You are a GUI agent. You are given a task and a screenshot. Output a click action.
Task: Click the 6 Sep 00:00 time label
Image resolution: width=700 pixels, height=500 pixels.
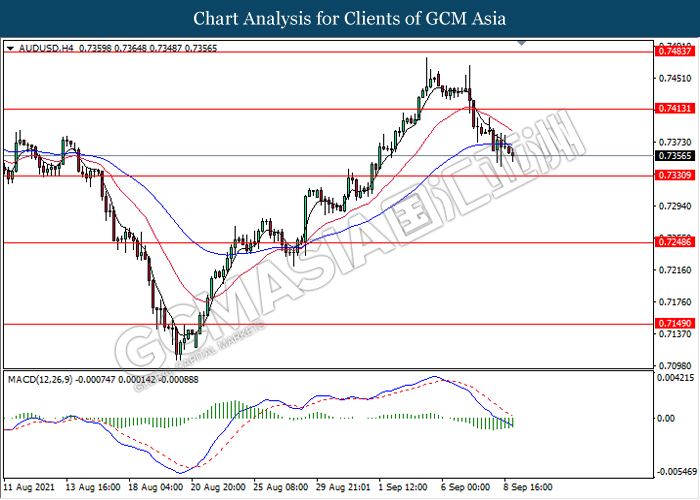point(466,487)
